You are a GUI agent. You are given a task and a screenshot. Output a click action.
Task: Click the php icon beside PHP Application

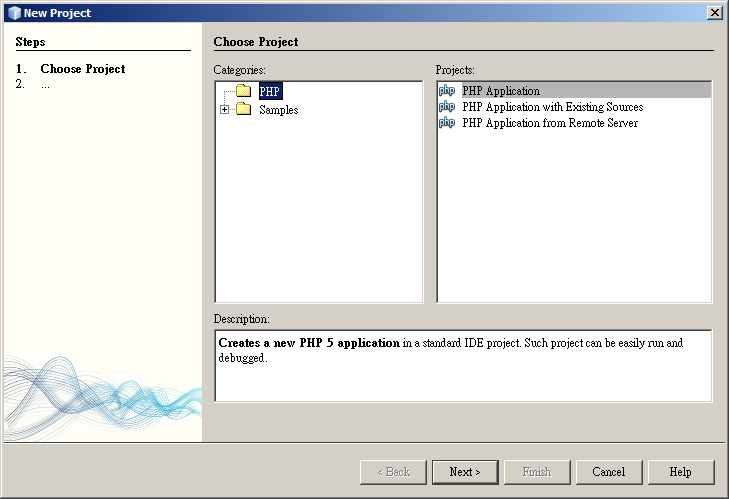click(x=447, y=90)
